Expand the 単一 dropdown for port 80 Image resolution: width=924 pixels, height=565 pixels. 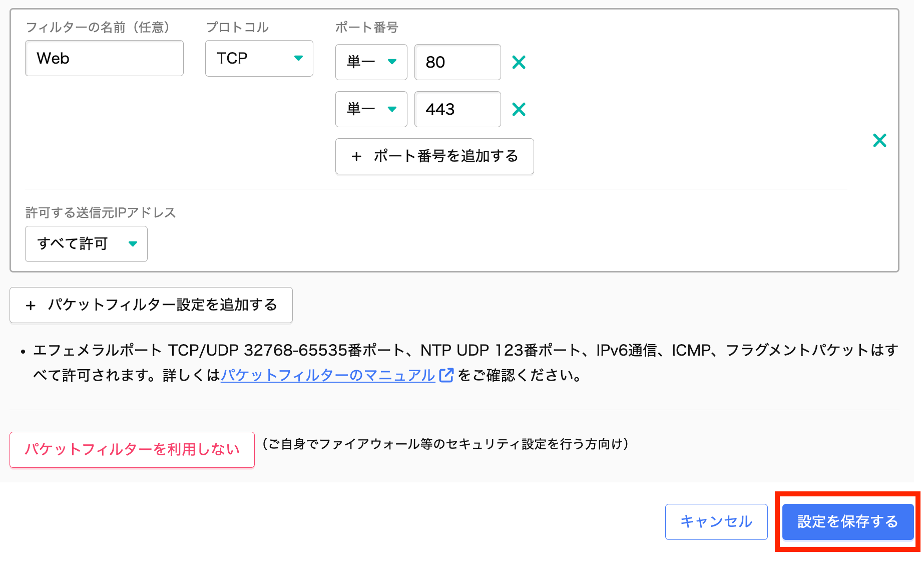pyautogui.click(x=371, y=62)
